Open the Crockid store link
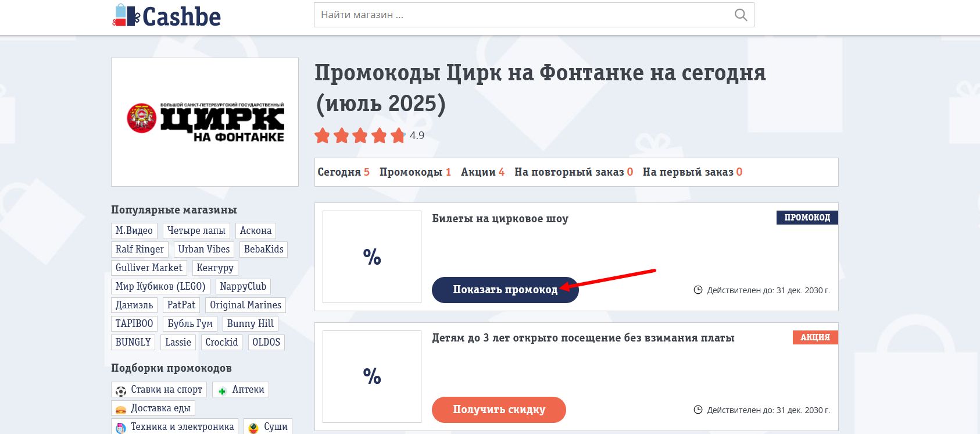This screenshot has width=980, height=434. tap(221, 343)
